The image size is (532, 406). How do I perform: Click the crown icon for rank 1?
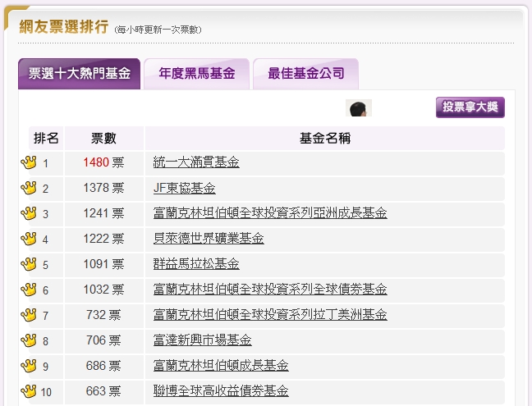(29, 162)
